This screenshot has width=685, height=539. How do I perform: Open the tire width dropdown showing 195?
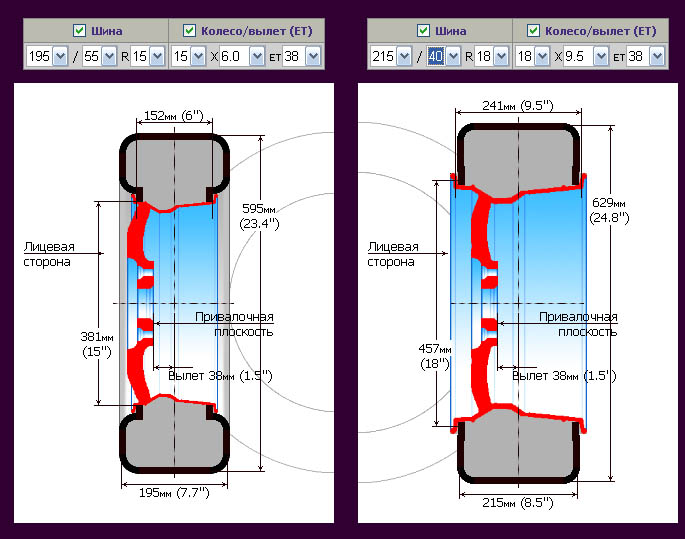(46, 56)
